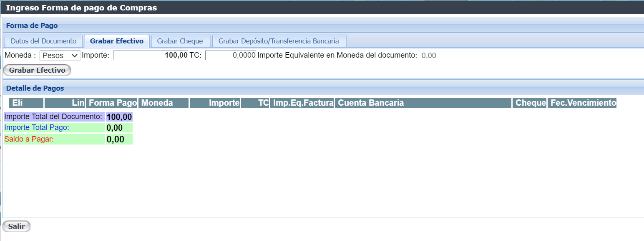Click the Cuenta Bancaria column header

[423, 103]
